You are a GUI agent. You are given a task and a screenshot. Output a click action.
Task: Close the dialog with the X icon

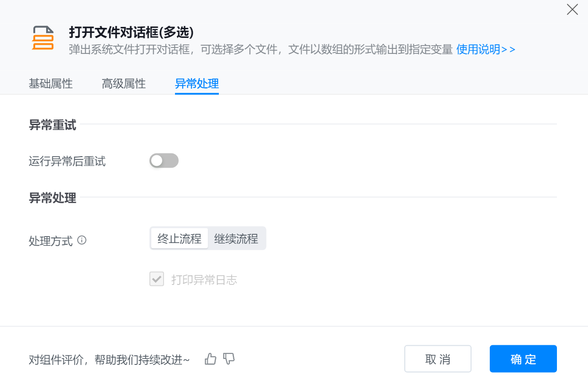pos(572,10)
